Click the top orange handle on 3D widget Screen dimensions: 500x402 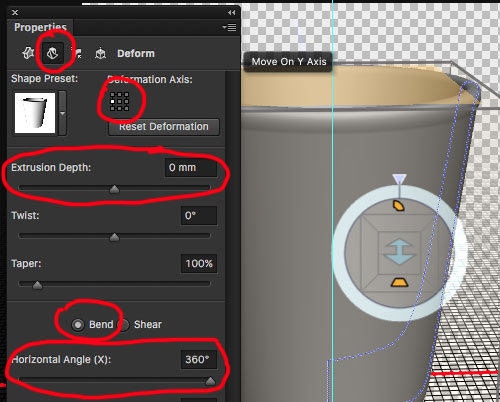tap(398, 206)
